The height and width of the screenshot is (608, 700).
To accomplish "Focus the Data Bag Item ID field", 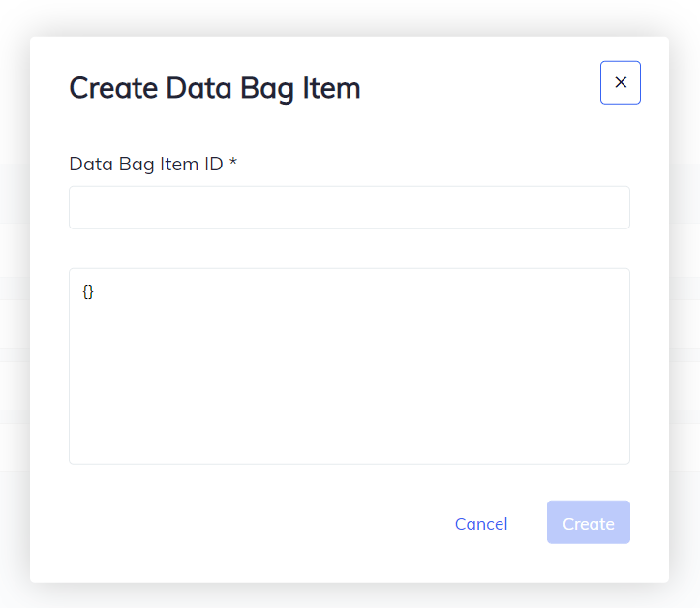I will coord(350,207).
